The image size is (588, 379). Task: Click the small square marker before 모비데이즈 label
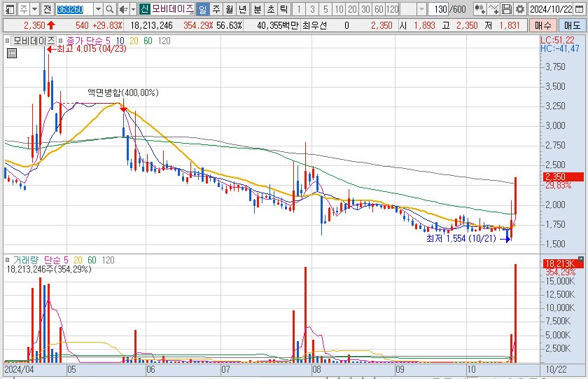point(7,41)
